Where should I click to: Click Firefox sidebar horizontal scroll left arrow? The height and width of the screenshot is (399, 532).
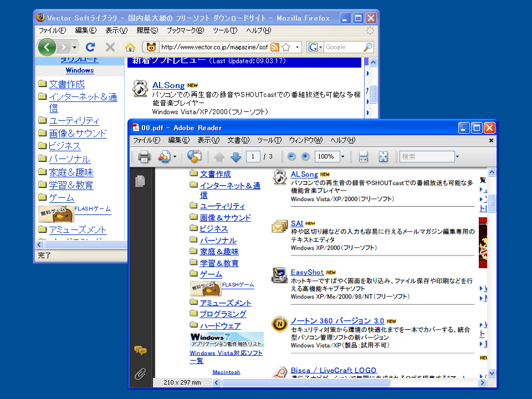39,244
